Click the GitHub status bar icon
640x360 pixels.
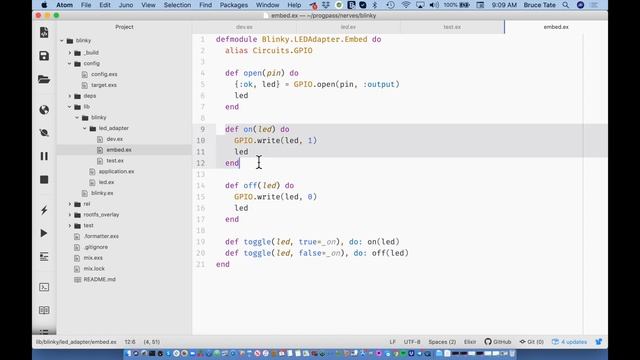498,342
